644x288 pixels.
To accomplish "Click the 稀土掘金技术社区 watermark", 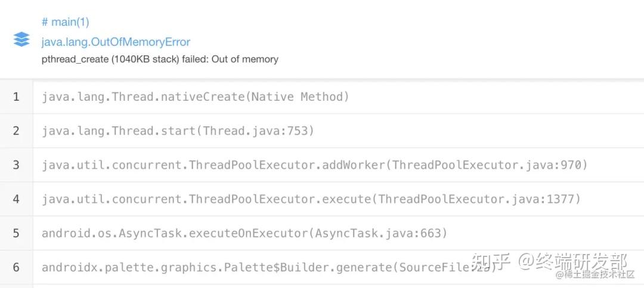I will [x=598, y=275].
